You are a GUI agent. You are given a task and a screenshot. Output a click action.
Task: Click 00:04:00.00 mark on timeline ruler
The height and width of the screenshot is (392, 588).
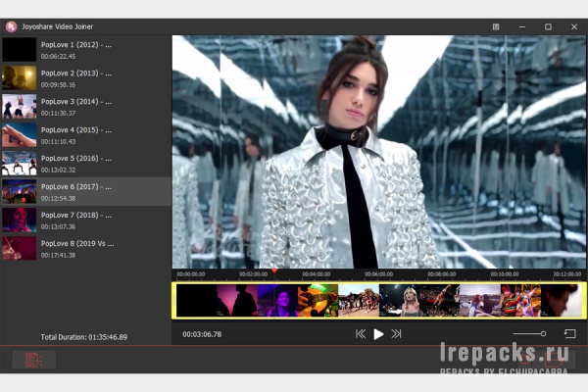click(317, 274)
